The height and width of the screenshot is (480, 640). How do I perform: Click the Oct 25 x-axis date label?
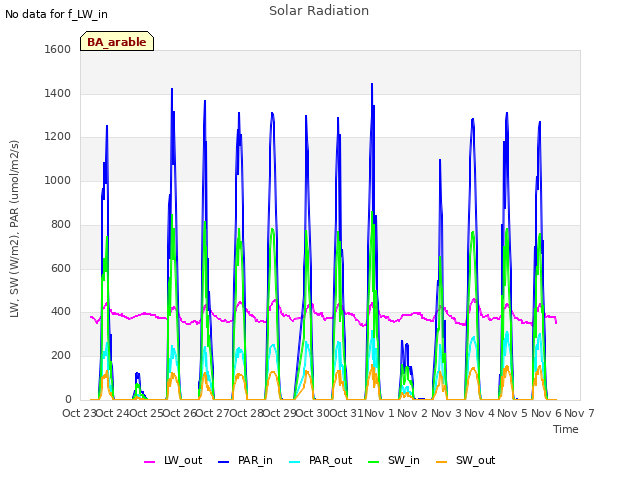point(146,413)
